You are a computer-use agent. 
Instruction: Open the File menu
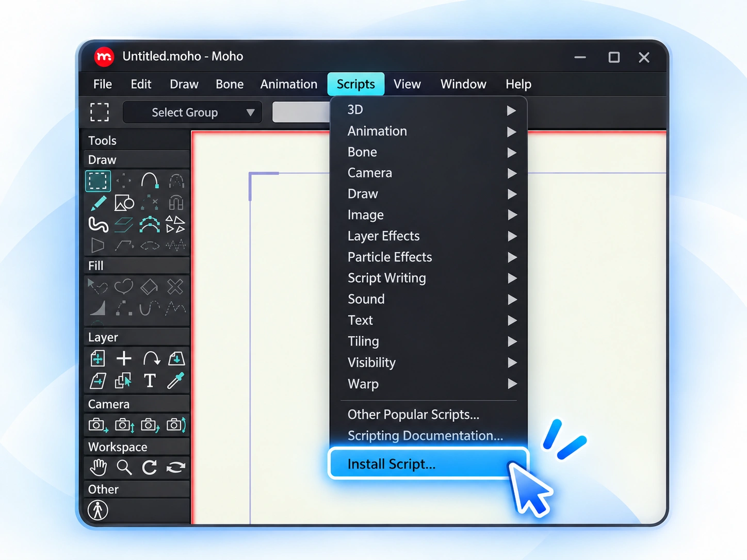click(x=103, y=84)
